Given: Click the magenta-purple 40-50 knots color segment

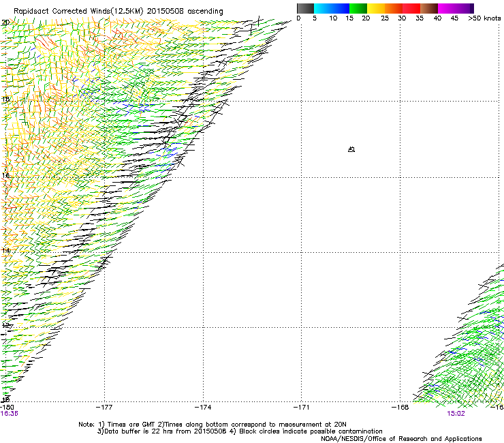Looking at the screenshot, I should [x=456, y=8].
